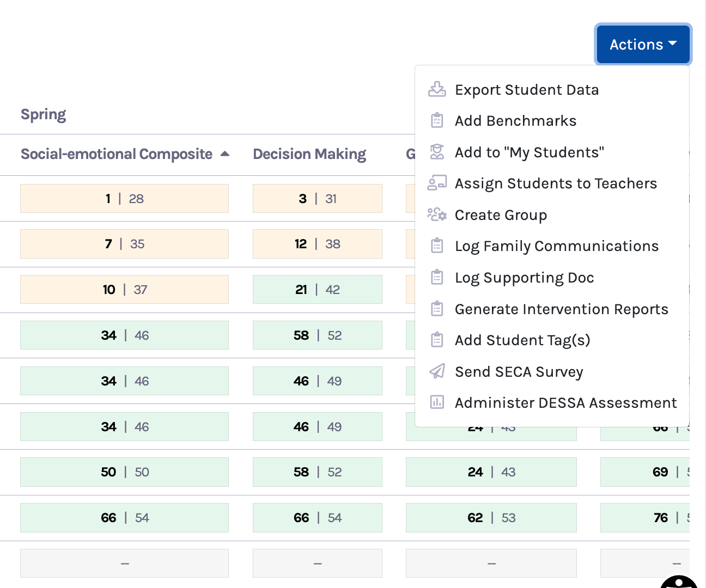Click the Add to "My Students" graduate icon
The image size is (706, 588).
coord(437,152)
